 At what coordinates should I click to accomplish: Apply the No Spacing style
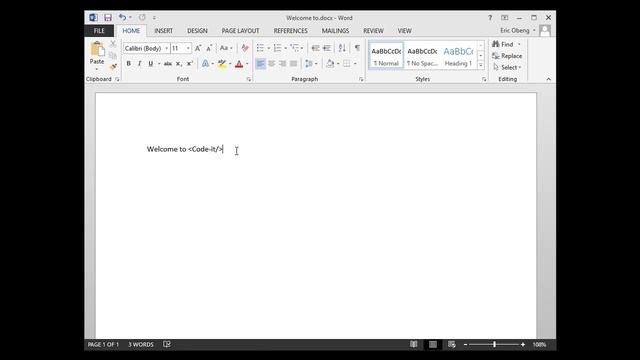click(422, 56)
